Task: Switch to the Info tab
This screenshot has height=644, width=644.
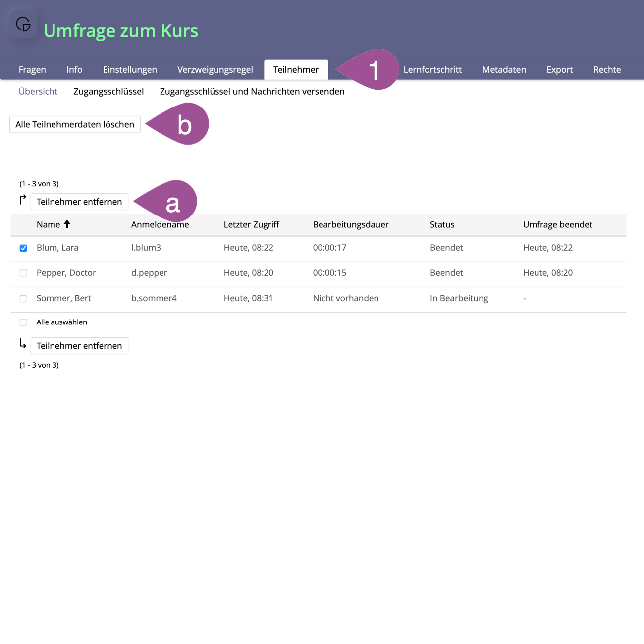Action: (x=74, y=70)
